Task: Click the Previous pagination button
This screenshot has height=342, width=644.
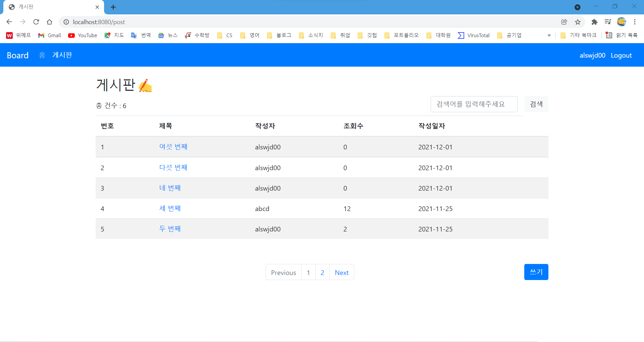Action: tap(283, 272)
